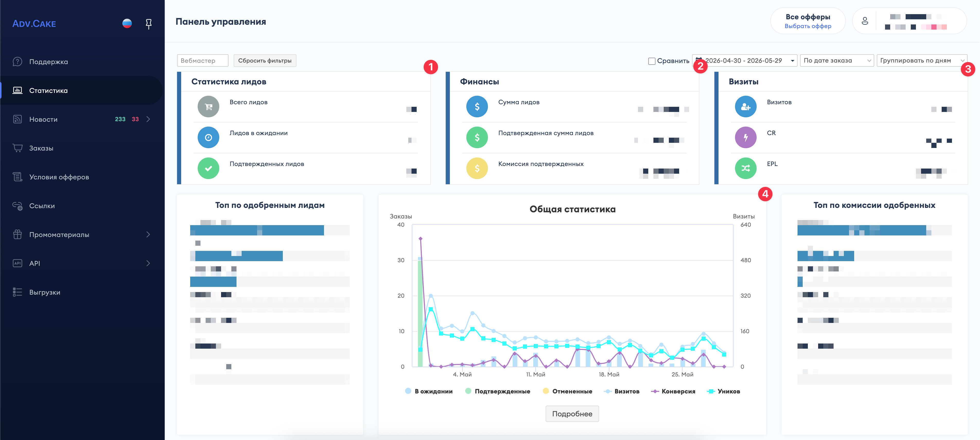The height and width of the screenshot is (440, 980).
Task: Click the green shuffle EPL icon
Action: (x=746, y=168)
